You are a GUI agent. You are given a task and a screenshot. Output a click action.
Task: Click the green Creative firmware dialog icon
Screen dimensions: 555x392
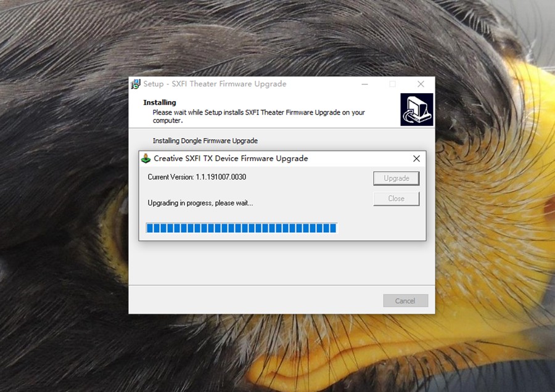pos(146,158)
